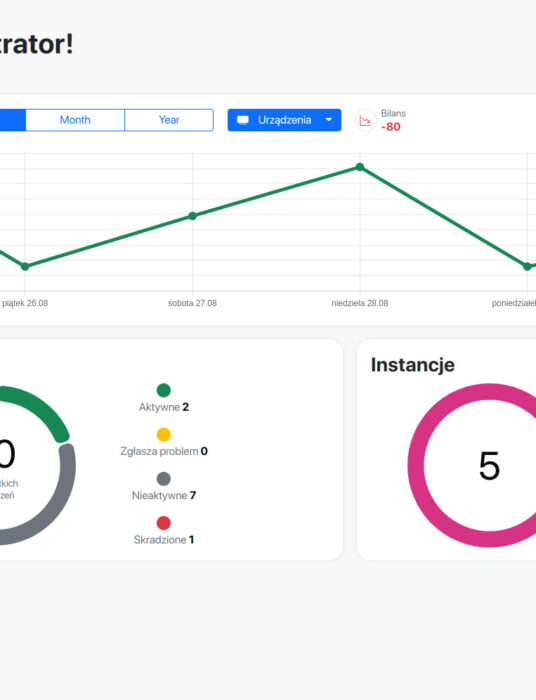
Task: Click the green Aktywne legend dot
Action: point(164,390)
